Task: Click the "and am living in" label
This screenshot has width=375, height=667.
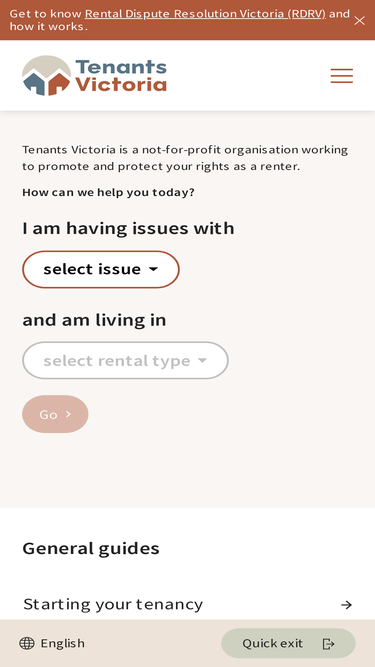Action: pos(94,320)
